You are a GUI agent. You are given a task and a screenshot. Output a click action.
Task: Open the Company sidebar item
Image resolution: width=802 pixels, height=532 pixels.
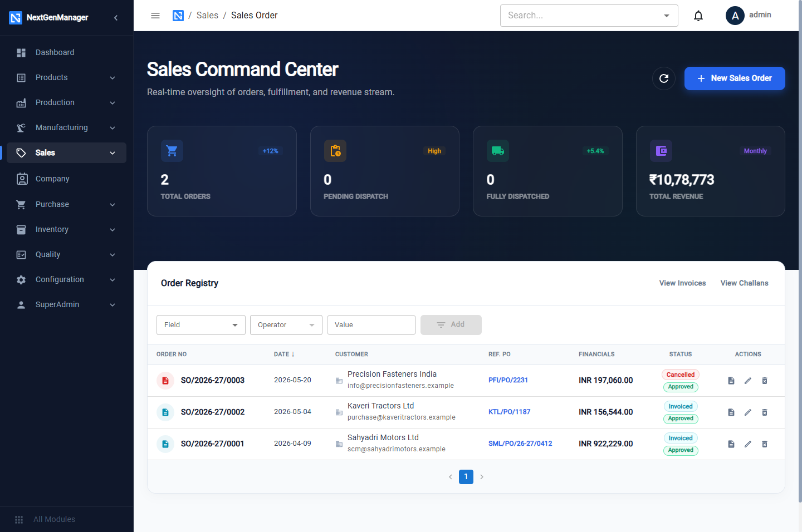pos(67,179)
